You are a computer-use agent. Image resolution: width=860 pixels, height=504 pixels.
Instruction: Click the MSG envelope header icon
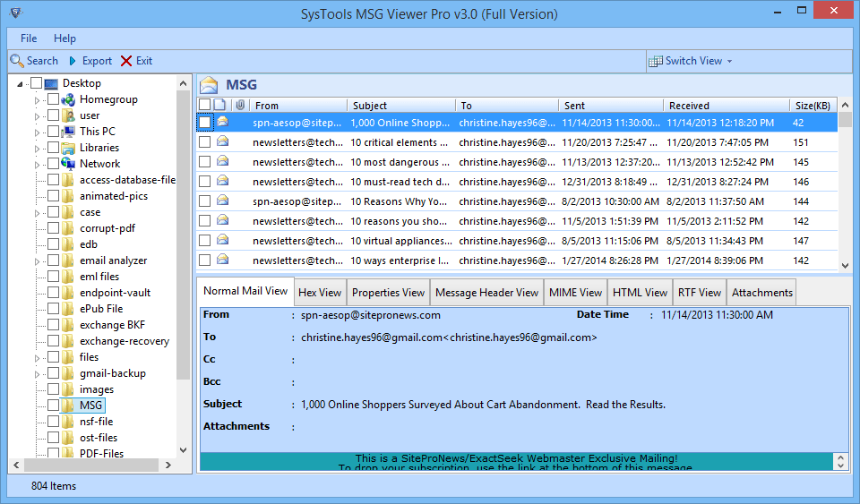(209, 85)
